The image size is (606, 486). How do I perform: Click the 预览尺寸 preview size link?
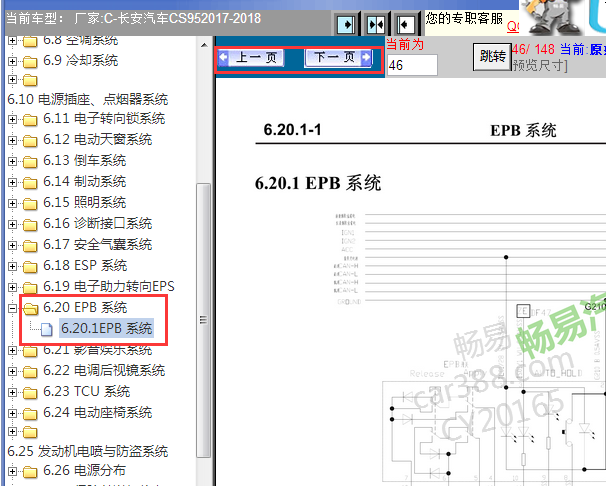tap(540, 65)
